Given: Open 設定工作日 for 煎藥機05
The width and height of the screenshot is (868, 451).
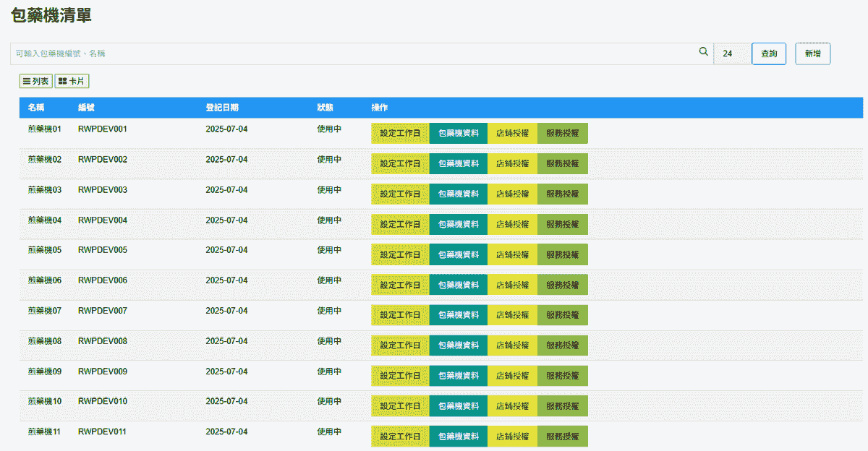Looking at the screenshot, I should coord(400,254).
